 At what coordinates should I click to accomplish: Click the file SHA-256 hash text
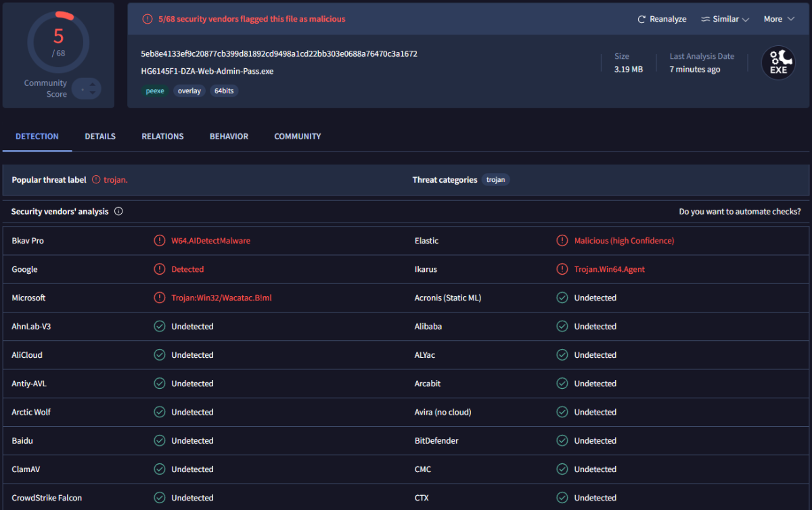(279, 54)
